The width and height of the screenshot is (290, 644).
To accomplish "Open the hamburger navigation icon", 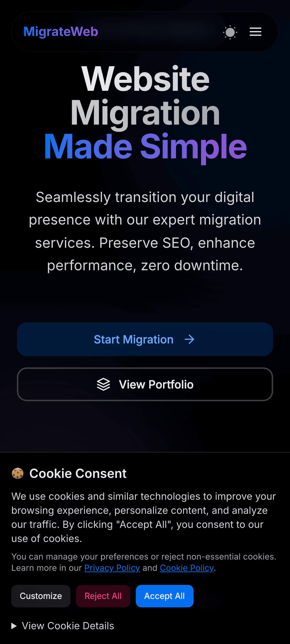I will pos(255,32).
